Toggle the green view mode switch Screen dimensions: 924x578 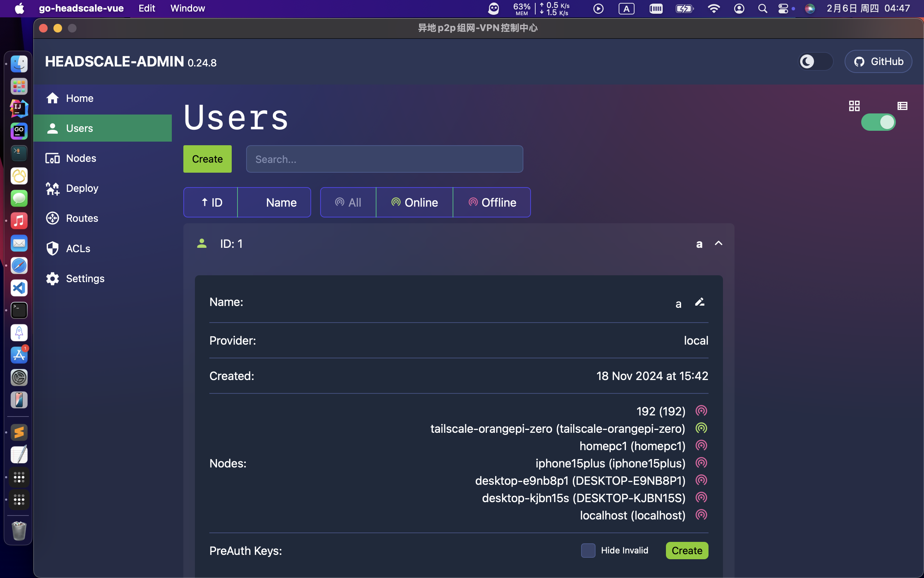pyautogui.click(x=878, y=122)
